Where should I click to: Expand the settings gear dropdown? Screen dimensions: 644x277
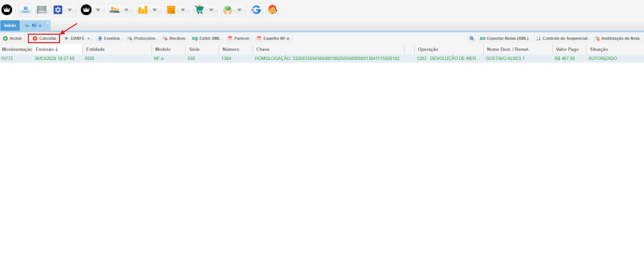click(70, 10)
